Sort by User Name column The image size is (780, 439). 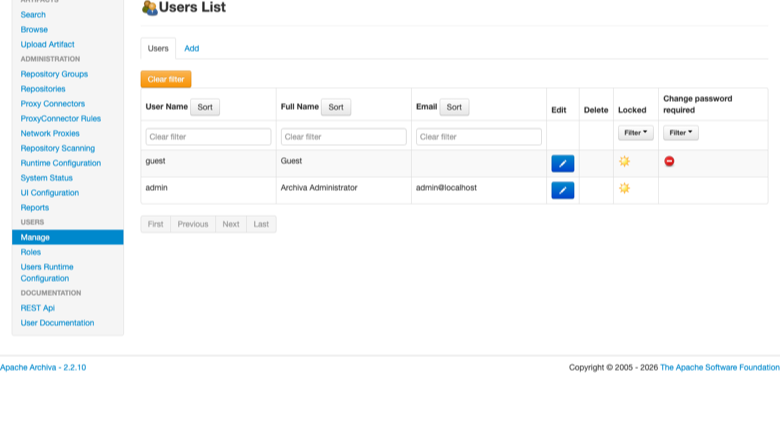point(205,107)
